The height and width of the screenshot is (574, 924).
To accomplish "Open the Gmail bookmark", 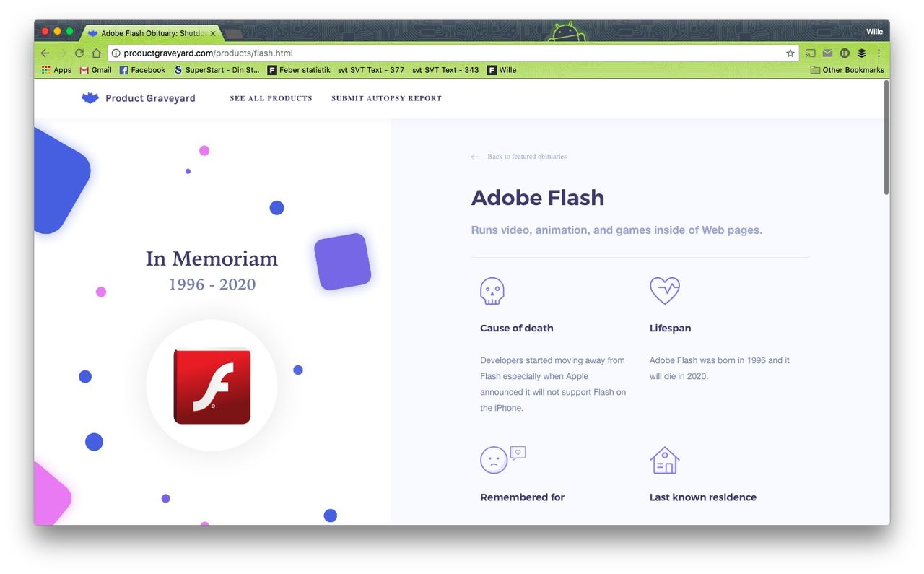I will click(x=96, y=70).
